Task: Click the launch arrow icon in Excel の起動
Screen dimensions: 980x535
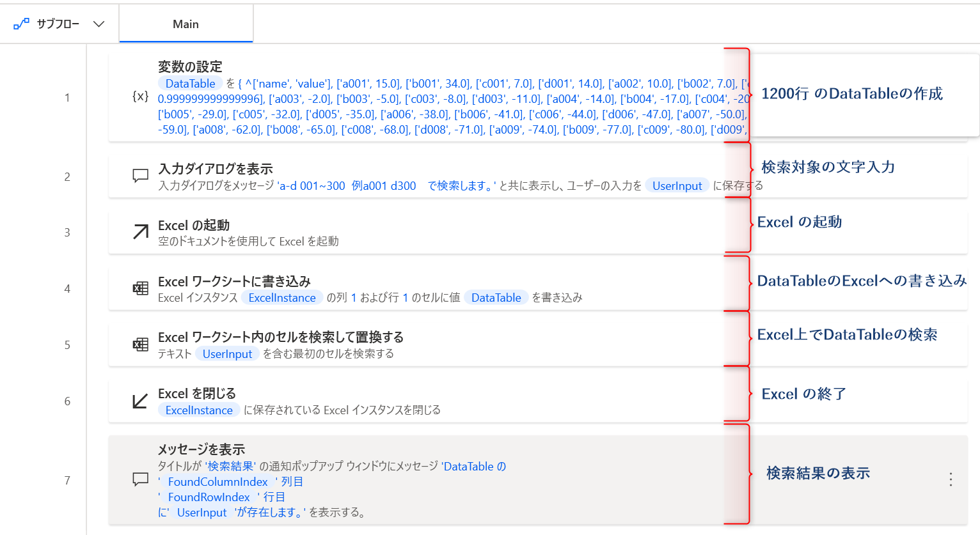Action: (140, 232)
